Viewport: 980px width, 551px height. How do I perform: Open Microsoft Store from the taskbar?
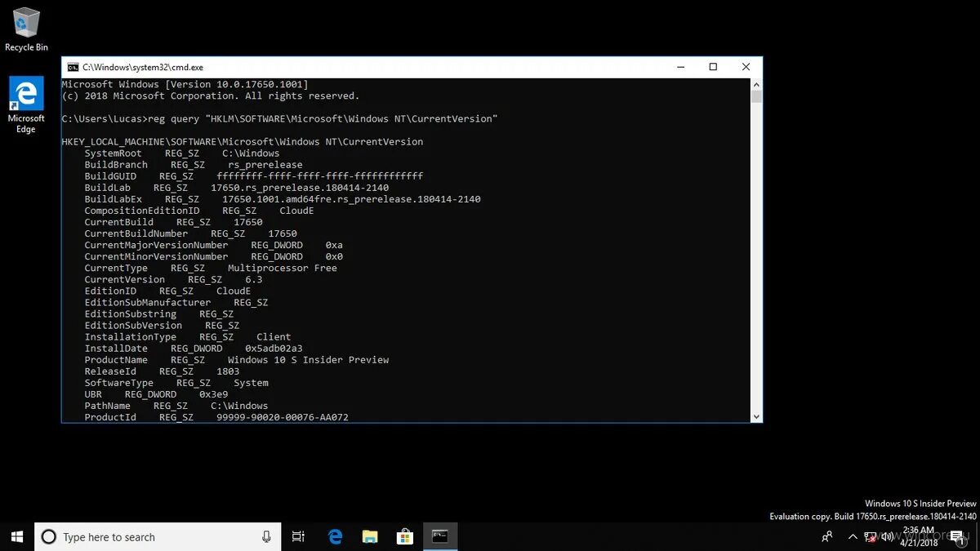[405, 536]
